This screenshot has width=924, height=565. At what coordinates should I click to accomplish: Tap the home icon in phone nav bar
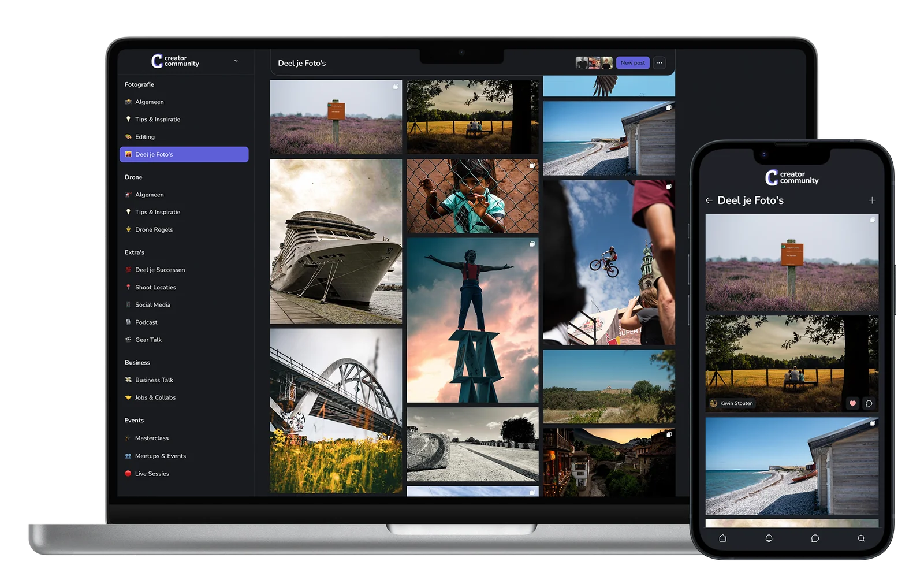(722, 538)
